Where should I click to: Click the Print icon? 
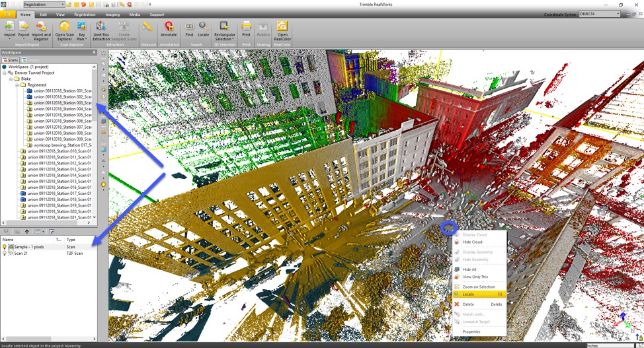point(246,26)
